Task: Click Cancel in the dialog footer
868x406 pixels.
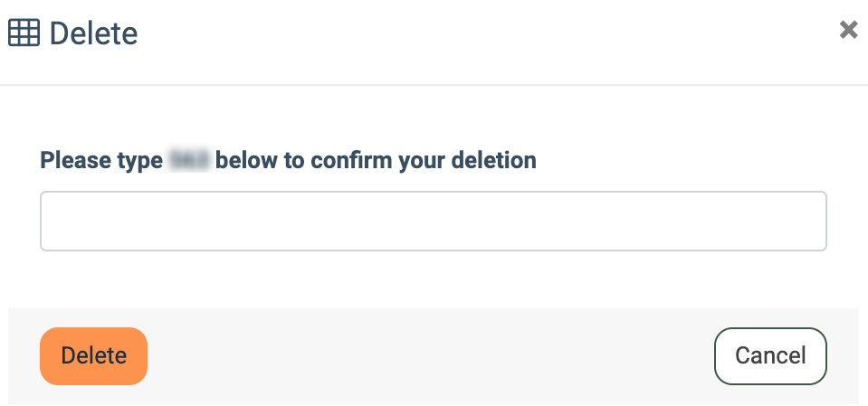Action: click(x=770, y=355)
